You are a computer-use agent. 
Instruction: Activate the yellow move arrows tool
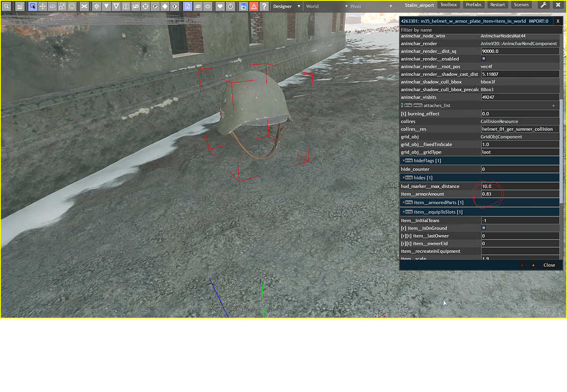[x=43, y=6]
